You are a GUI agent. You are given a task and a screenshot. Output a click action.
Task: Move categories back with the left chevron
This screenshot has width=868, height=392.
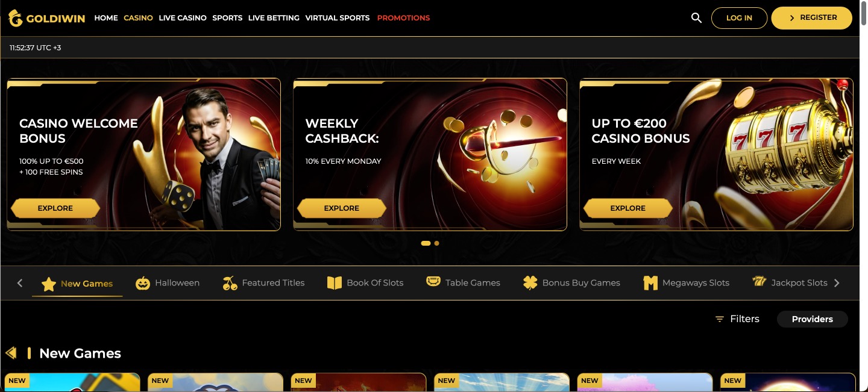pos(20,283)
